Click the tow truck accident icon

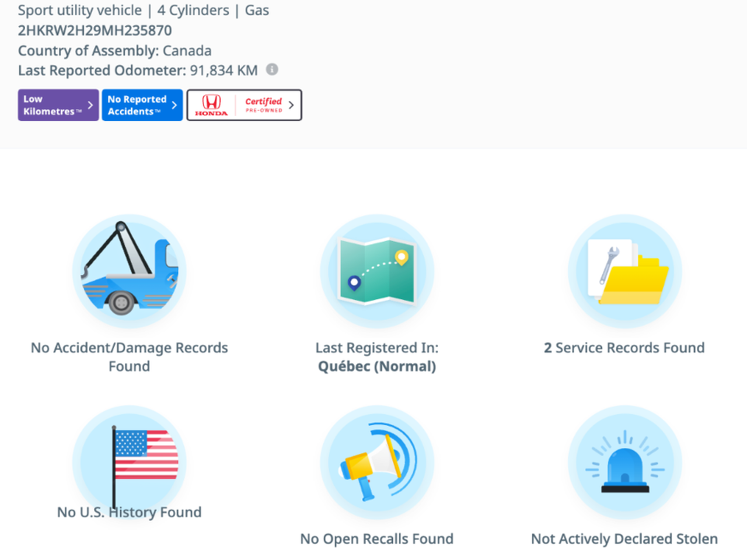point(130,271)
